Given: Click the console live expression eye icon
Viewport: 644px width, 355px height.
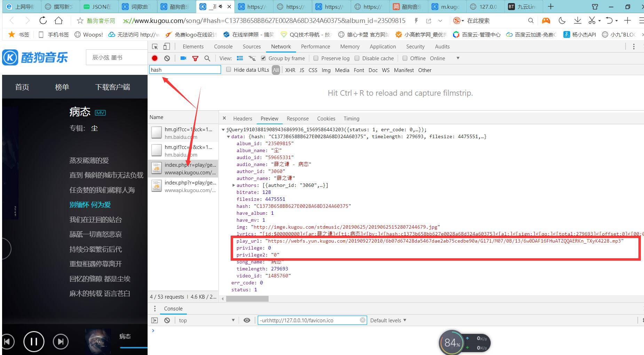Looking at the screenshot, I should point(247,320).
